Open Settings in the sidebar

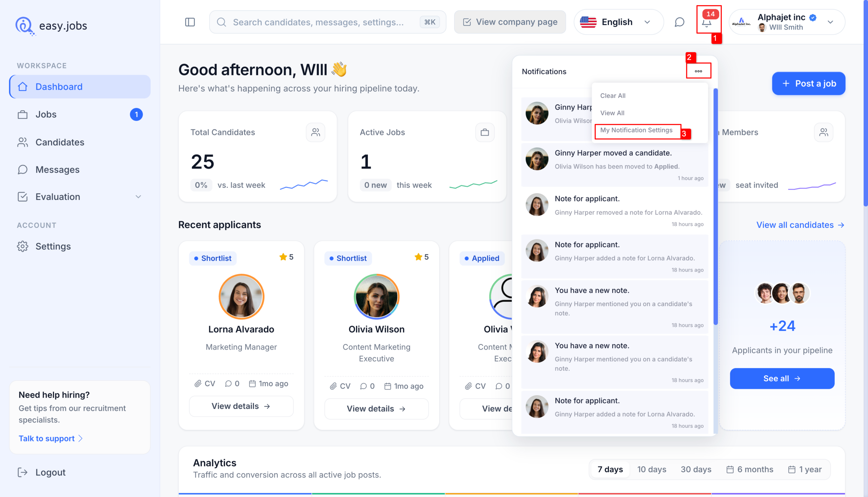pos(80,246)
